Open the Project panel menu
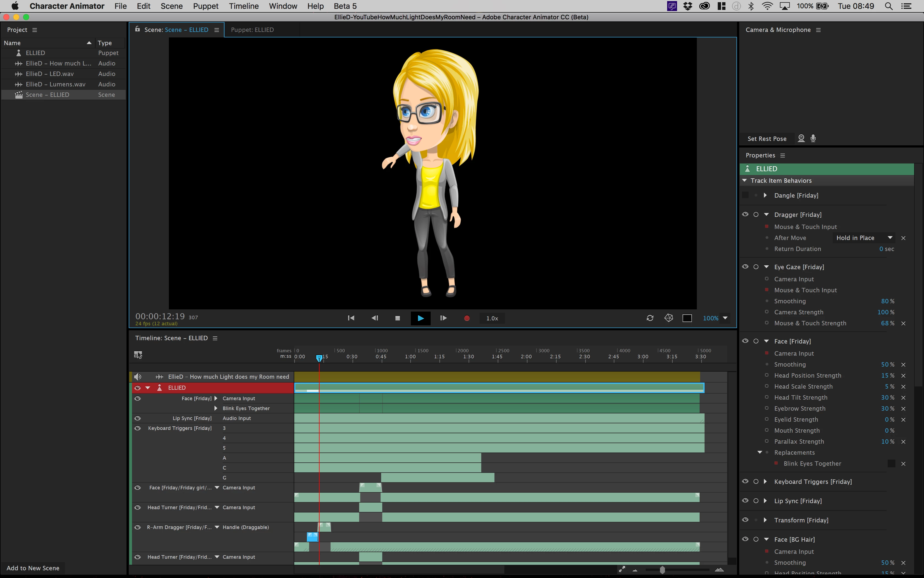924x578 pixels. (x=35, y=30)
